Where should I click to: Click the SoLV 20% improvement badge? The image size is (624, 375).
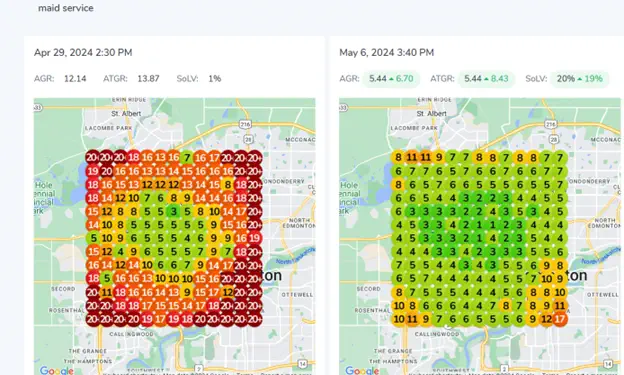[x=579, y=79]
